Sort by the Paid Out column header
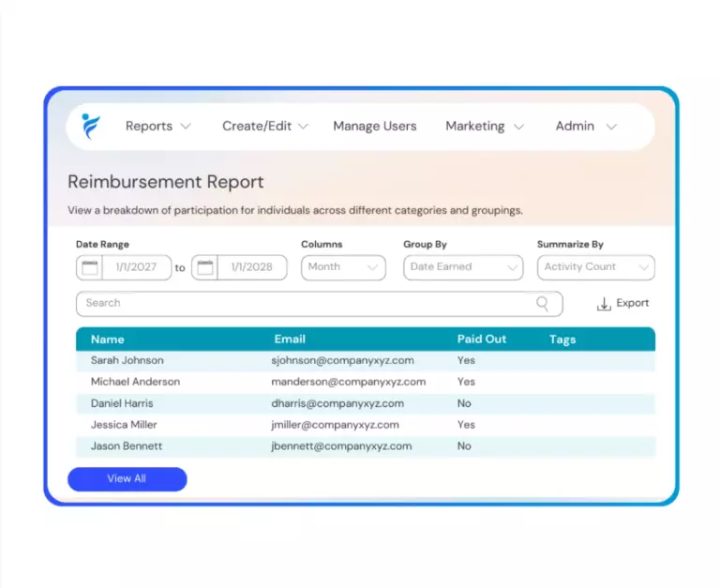720x588 pixels. point(482,339)
